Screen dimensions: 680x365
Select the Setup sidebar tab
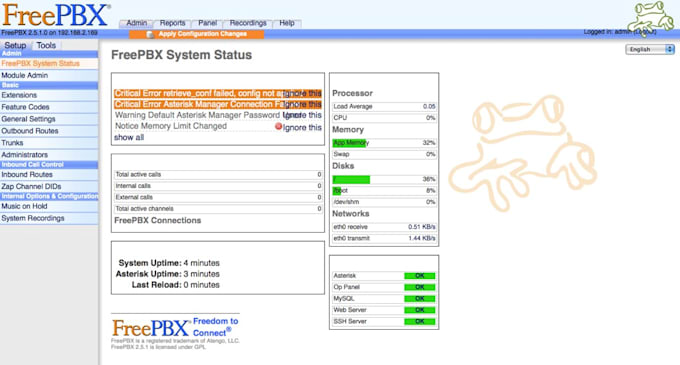(15, 45)
